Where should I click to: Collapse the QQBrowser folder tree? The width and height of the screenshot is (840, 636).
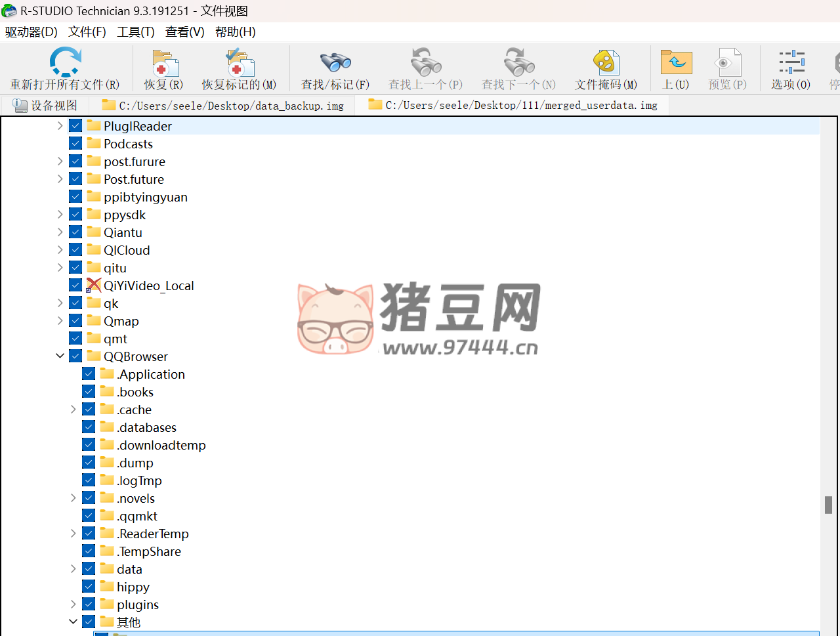(x=60, y=356)
